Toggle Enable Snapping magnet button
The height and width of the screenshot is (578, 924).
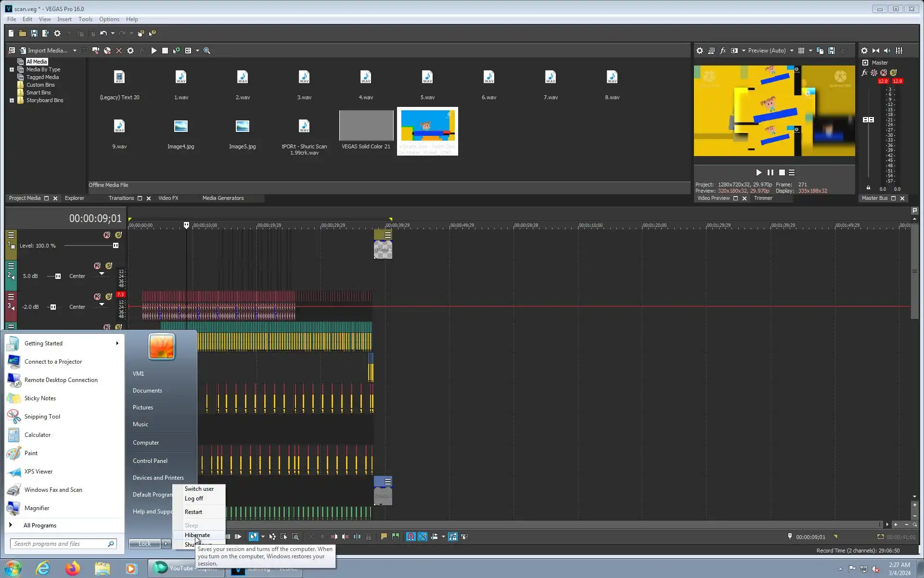coord(411,537)
